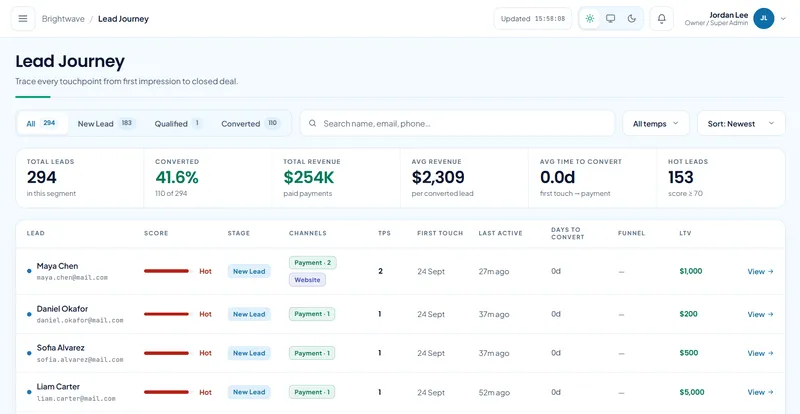Click Daniel Okafor's name
Viewport: 800px width, 414px height.
point(62,309)
